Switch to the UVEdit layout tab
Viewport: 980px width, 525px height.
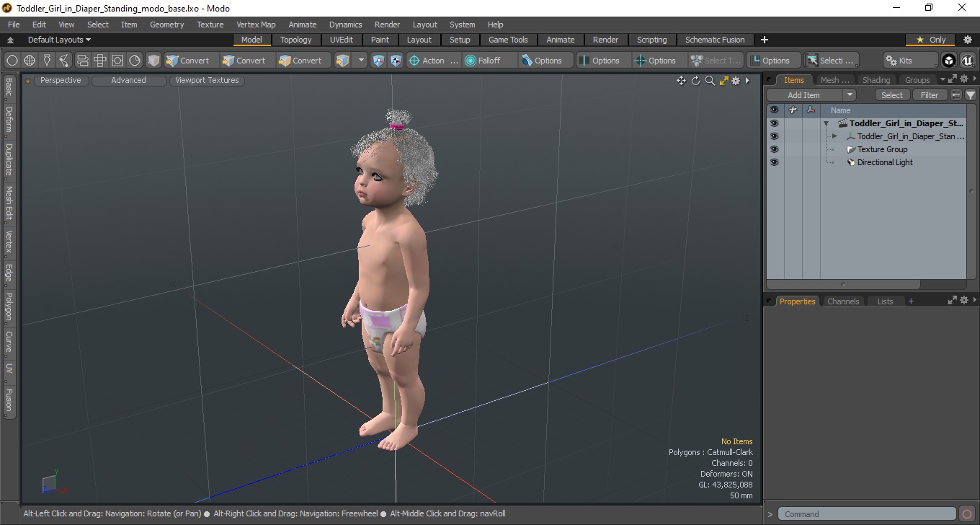342,40
